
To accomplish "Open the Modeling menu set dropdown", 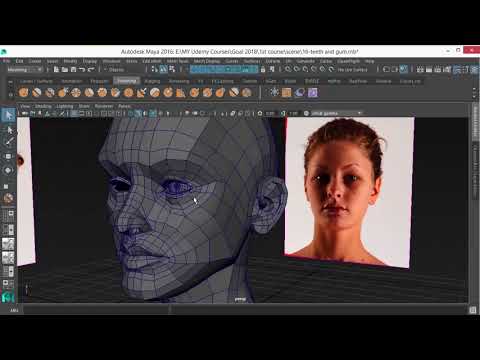I will tap(25, 69).
